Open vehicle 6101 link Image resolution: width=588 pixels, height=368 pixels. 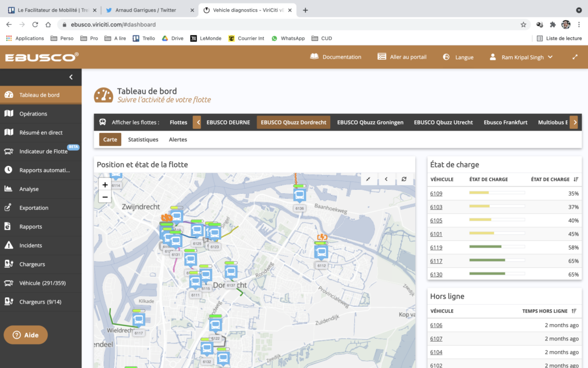tap(436, 234)
